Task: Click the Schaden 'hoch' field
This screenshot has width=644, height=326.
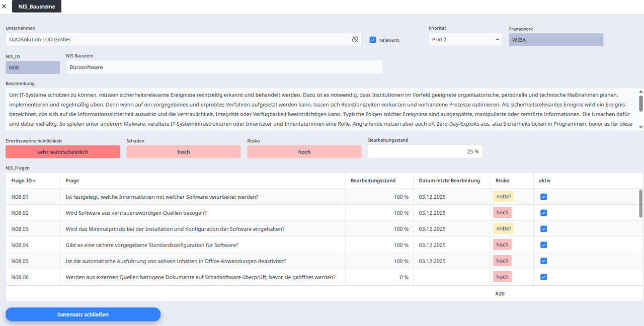Action: (x=184, y=152)
